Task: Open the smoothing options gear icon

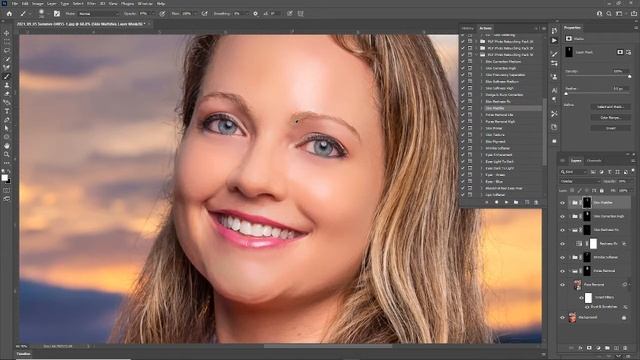Action: pyautogui.click(x=256, y=13)
